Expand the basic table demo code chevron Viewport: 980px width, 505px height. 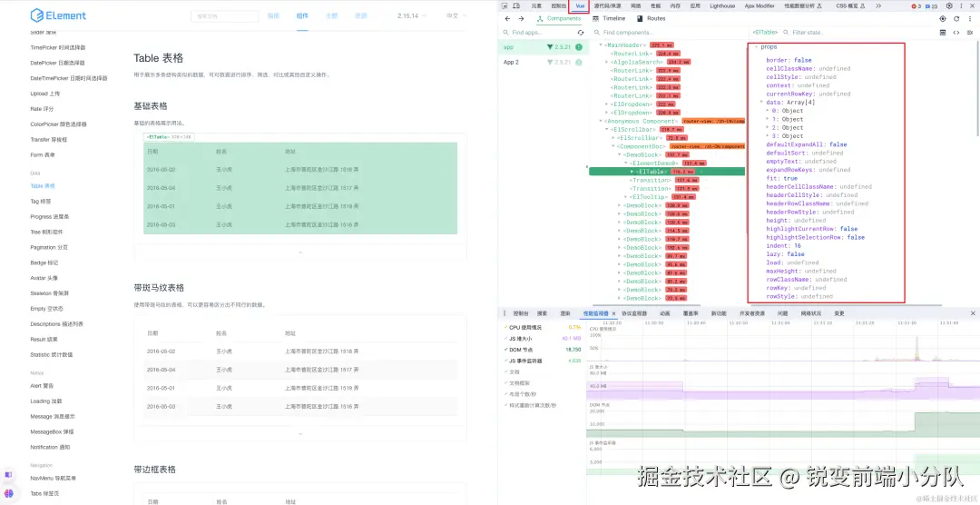point(300,252)
